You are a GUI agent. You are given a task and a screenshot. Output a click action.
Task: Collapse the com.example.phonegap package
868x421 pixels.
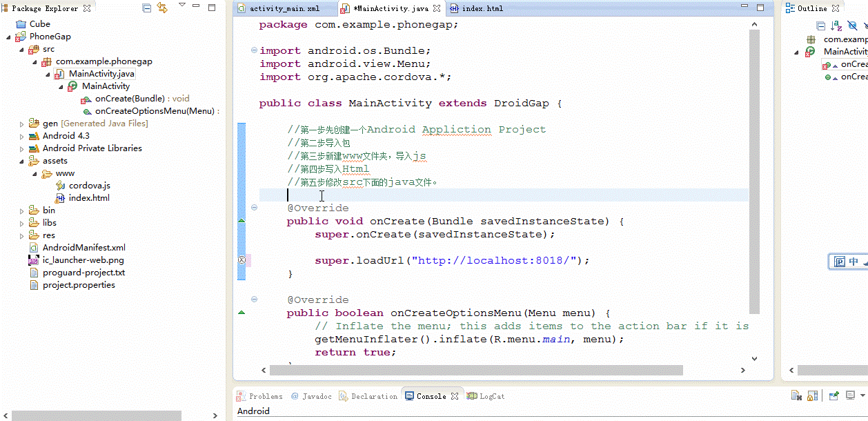point(34,61)
